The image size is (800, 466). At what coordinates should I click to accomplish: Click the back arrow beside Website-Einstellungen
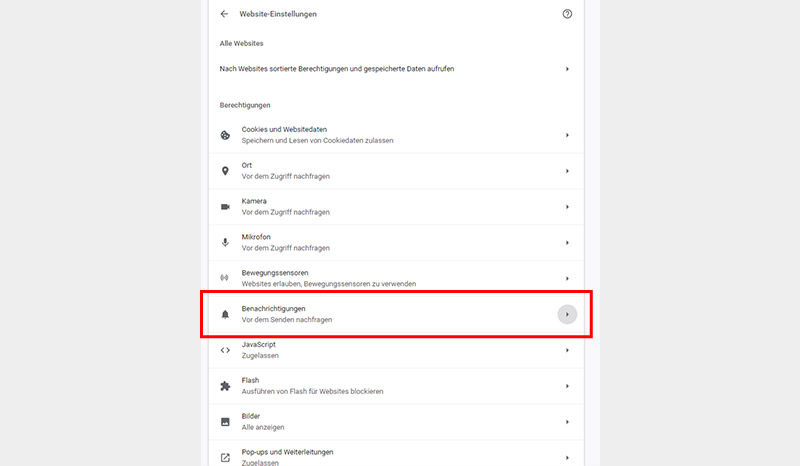coord(224,14)
